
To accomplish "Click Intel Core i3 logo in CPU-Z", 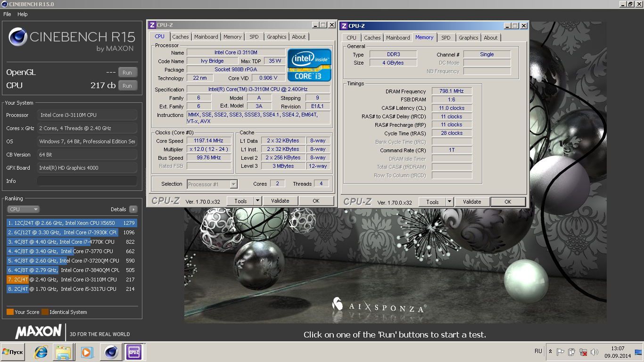I will [309, 65].
